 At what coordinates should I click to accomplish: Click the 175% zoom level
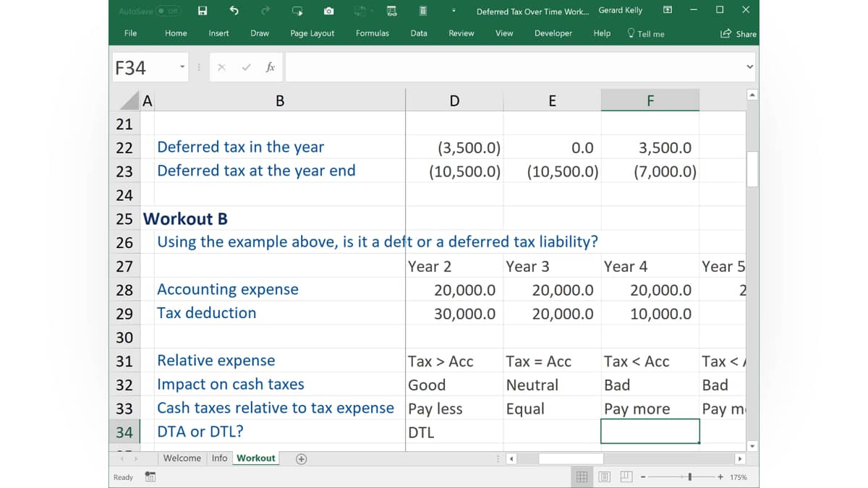pos(739,477)
